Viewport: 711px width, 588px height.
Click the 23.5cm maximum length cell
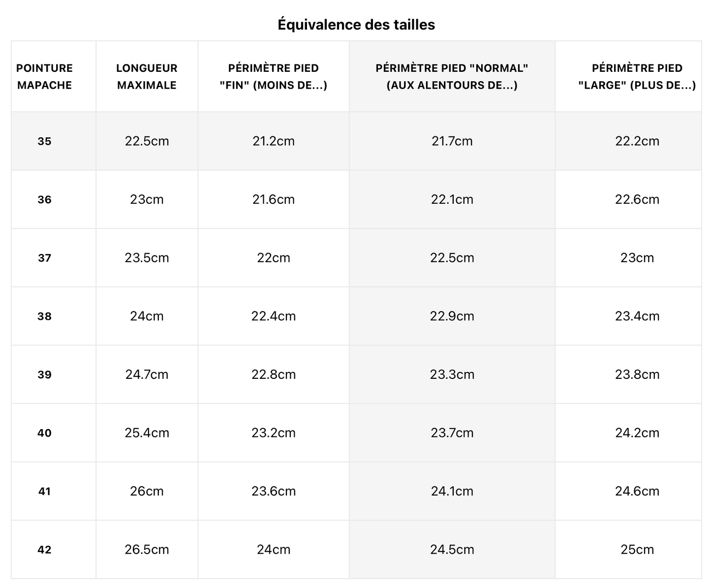(147, 258)
